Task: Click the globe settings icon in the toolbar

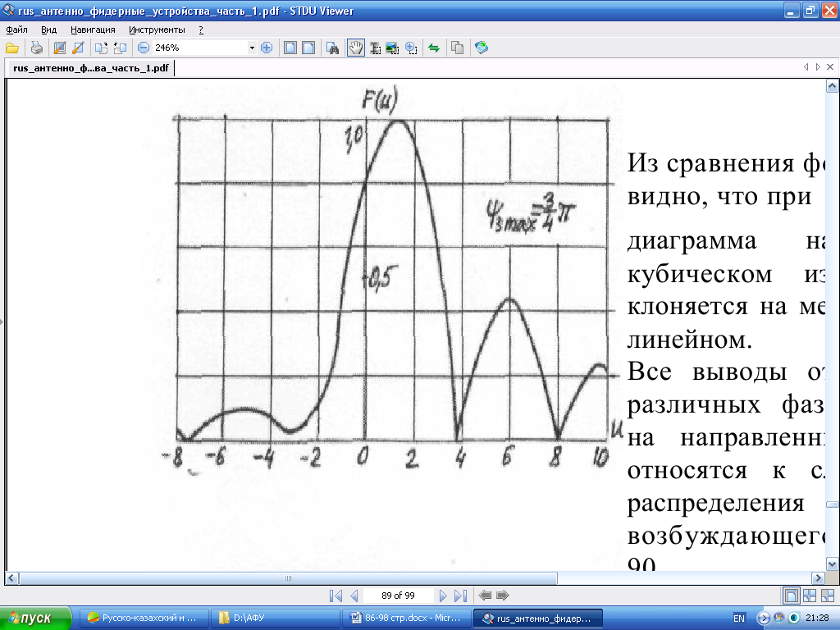Action: (481, 48)
